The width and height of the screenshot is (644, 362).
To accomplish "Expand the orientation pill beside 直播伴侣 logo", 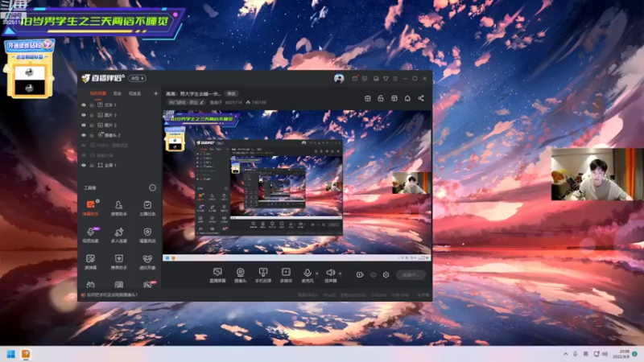I will click(137, 78).
